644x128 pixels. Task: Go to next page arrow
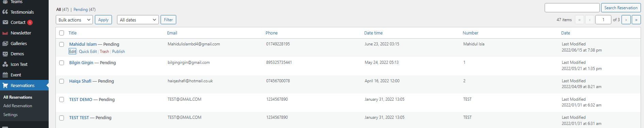626,20
